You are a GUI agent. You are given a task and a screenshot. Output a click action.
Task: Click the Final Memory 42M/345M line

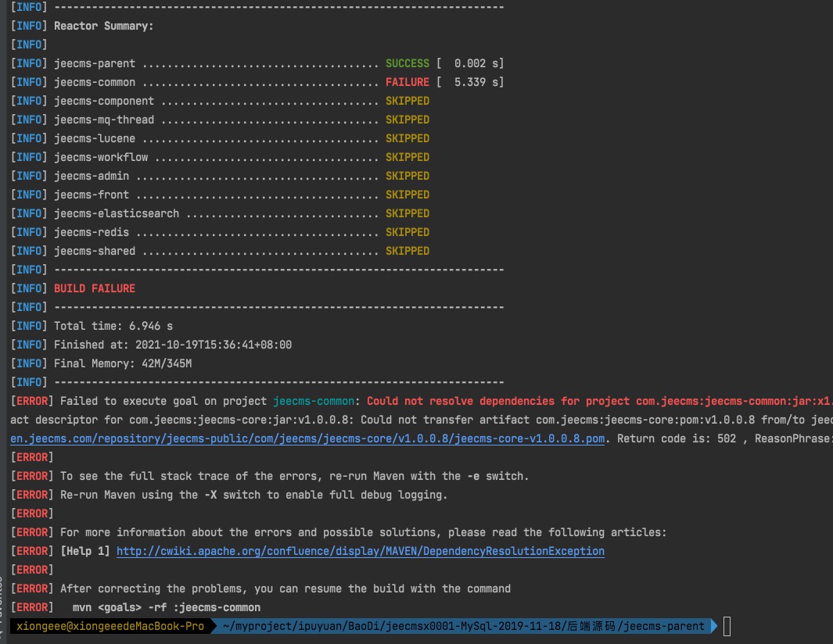click(x=123, y=363)
